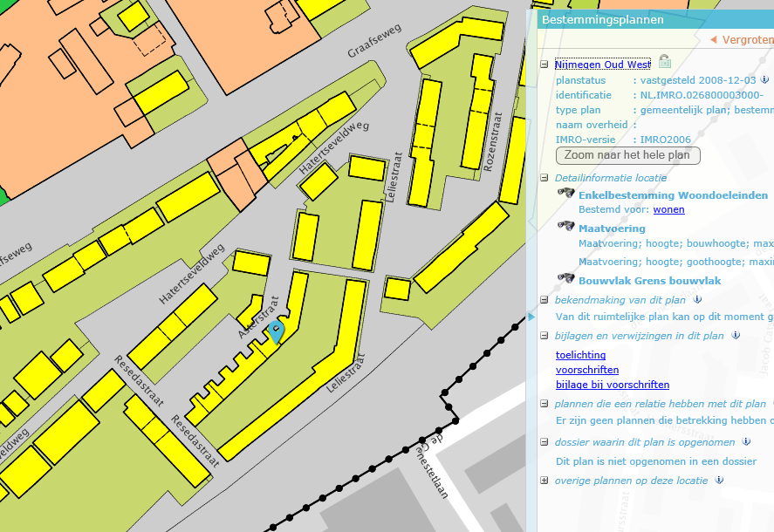Click the binoculars icon for Bouwvlak Grens bouwvlak
Image resolution: width=774 pixels, height=532 pixels.
click(x=565, y=278)
